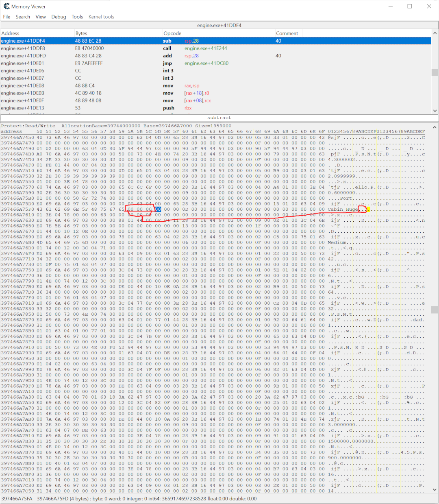The width and height of the screenshot is (439, 504).
Task: Click the disassembler scrollbar up arrow
Action: 435,33
